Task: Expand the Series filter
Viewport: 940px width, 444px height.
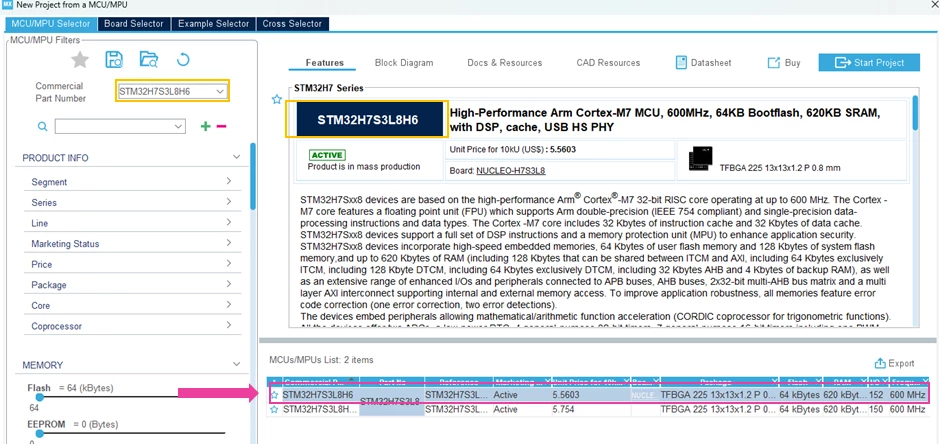Action: [x=229, y=202]
